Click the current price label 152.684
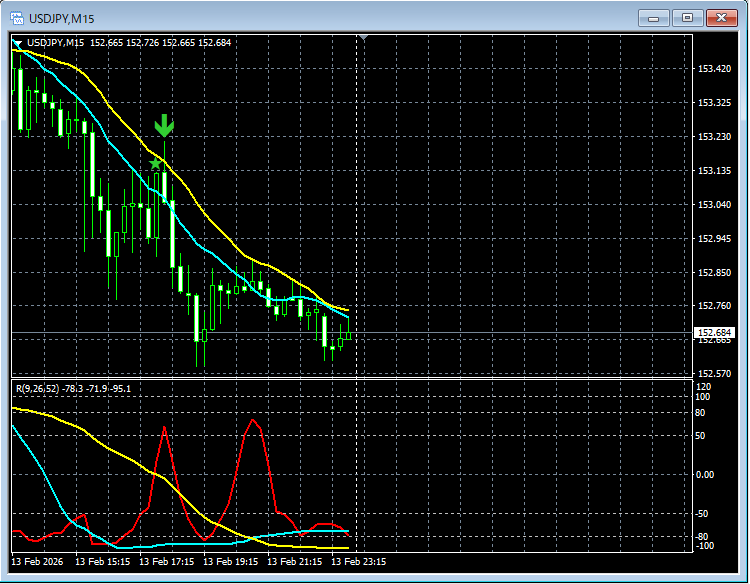Image resolution: width=750 pixels, height=584 pixels. (x=714, y=332)
